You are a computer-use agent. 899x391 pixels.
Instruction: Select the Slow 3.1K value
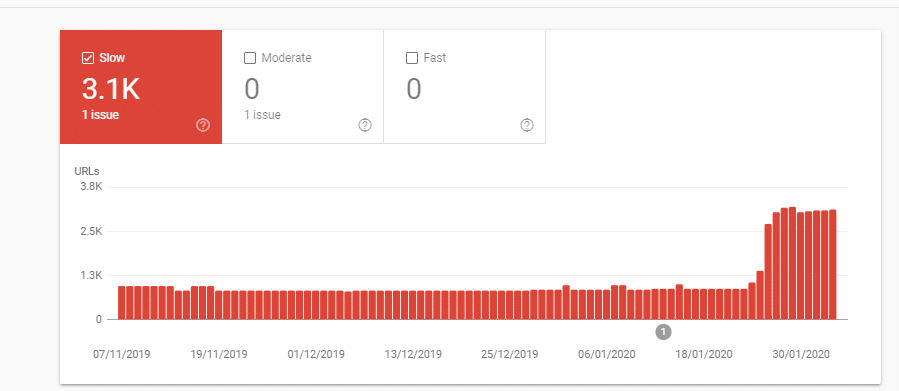pyautogui.click(x=111, y=89)
